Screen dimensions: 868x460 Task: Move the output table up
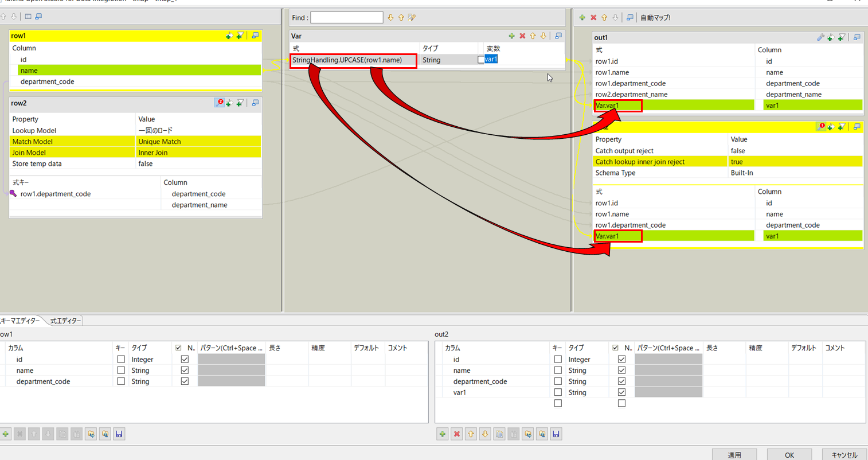click(604, 18)
